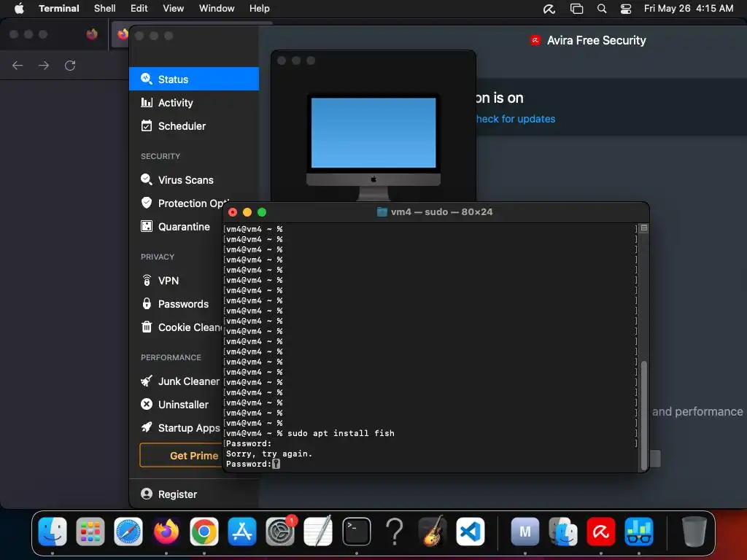Viewport: 747px width, 560px height.
Task: Click the iMac illustration thumbnail
Action: click(373, 146)
